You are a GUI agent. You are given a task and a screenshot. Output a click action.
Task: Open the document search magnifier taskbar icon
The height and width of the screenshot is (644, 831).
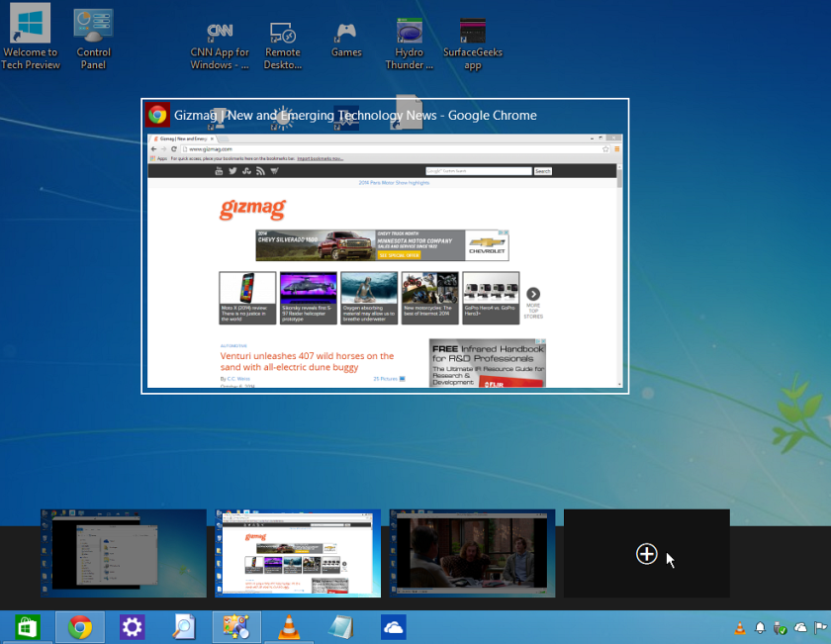click(x=184, y=627)
